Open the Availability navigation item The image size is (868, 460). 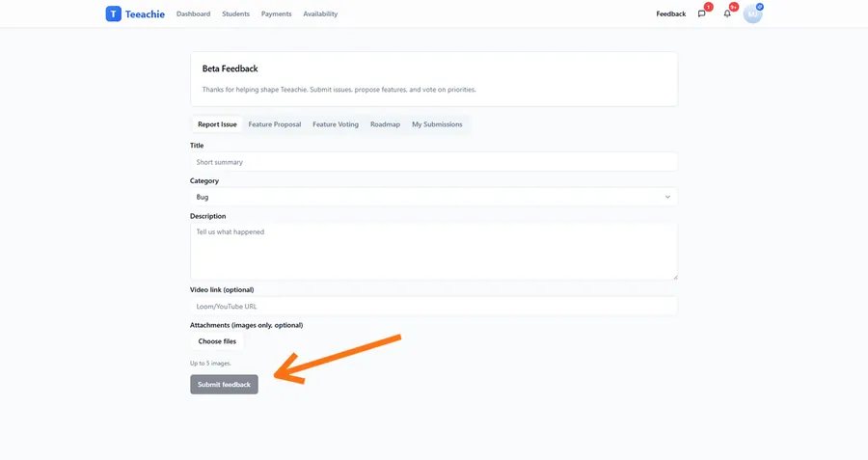[x=320, y=14]
